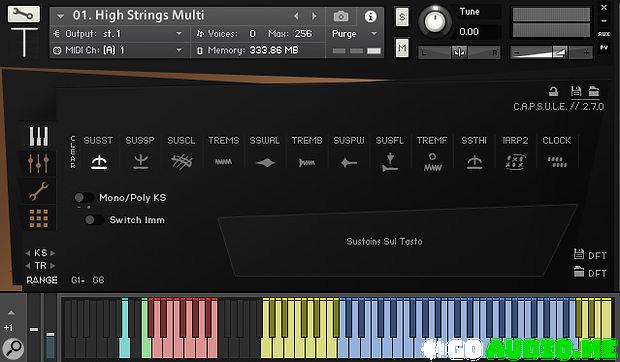Image resolution: width=620 pixels, height=362 pixels.
Task: Increase keyboard octave with up arrow
Action: click(11, 313)
